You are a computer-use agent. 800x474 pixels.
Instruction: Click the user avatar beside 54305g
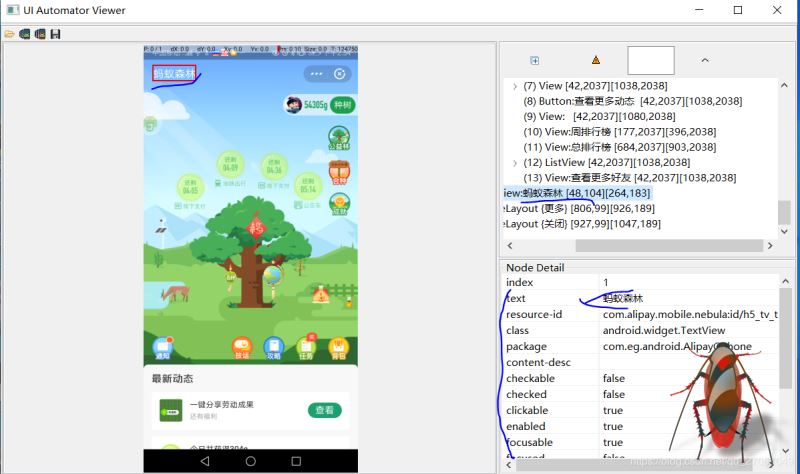pos(293,105)
